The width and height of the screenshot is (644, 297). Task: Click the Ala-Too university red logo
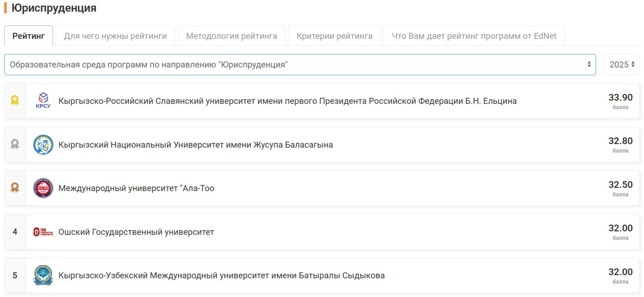coord(43,188)
